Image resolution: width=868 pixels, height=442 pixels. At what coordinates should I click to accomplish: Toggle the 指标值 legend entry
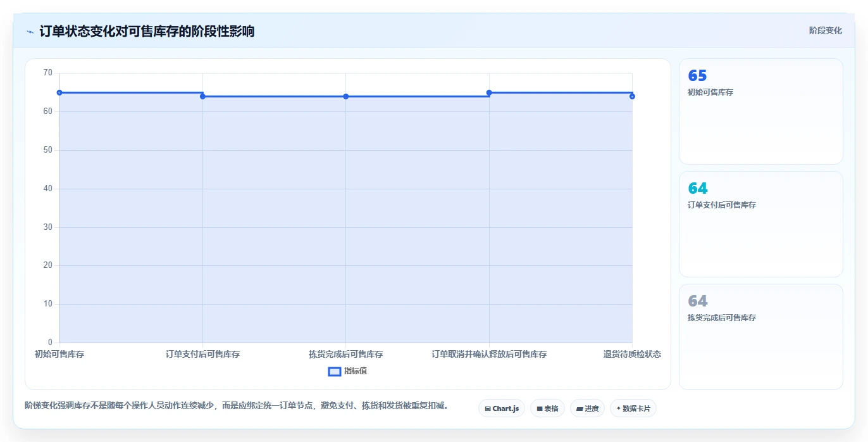pyautogui.click(x=347, y=371)
